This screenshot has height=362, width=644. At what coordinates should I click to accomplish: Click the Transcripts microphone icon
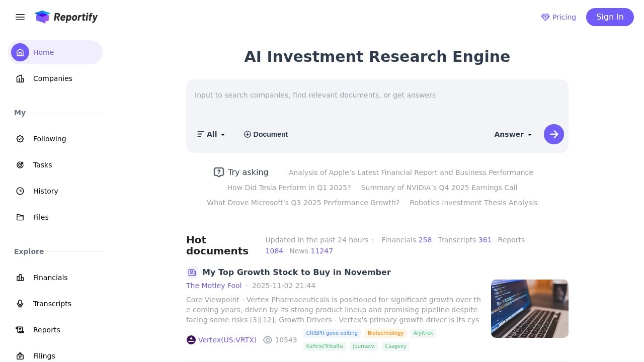click(20, 304)
